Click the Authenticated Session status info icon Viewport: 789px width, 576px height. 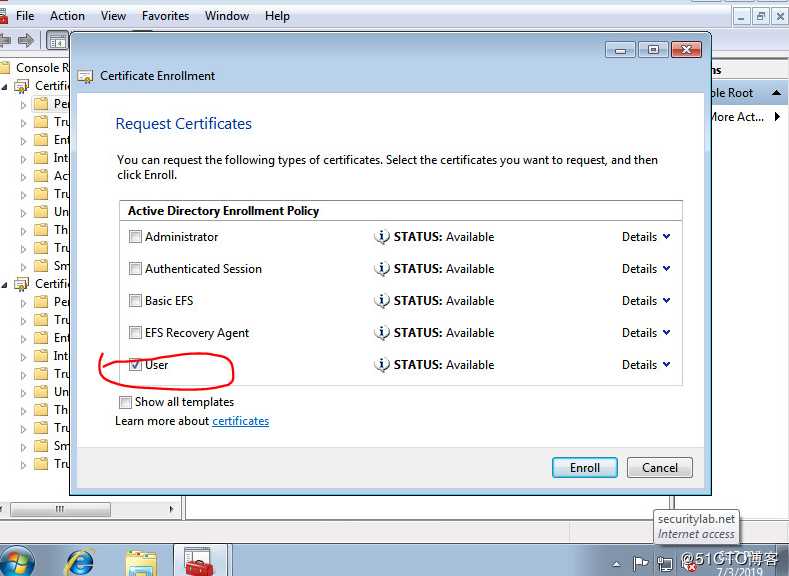click(x=382, y=269)
